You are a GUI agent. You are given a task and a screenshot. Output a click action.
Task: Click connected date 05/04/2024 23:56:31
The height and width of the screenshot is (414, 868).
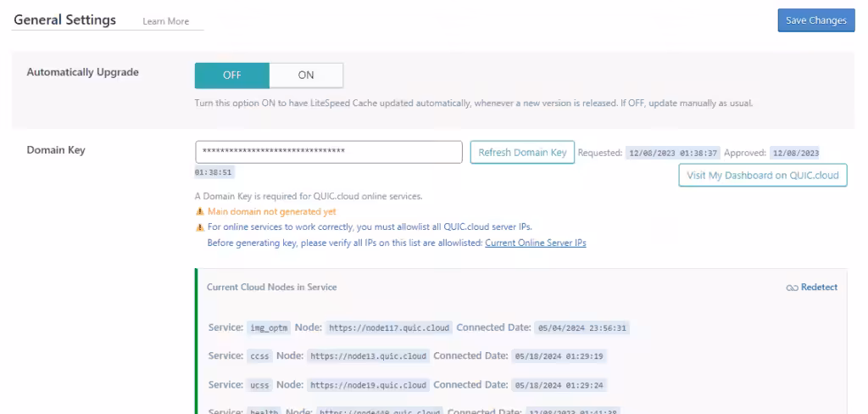click(x=582, y=327)
